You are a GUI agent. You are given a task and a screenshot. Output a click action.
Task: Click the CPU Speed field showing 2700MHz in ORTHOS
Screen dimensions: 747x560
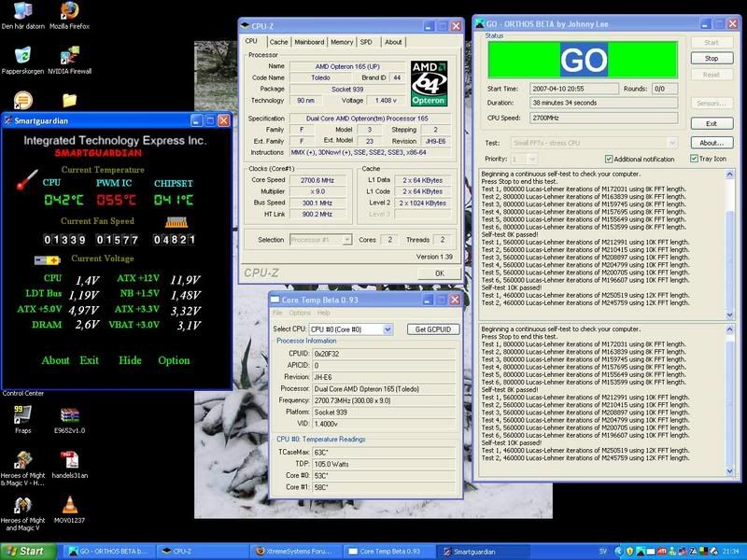click(603, 118)
